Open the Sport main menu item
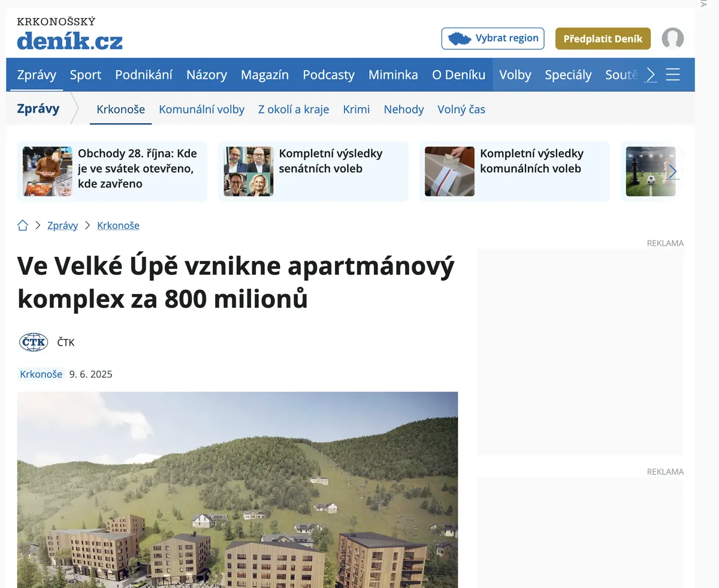This screenshot has width=719, height=588. click(86, 75)
